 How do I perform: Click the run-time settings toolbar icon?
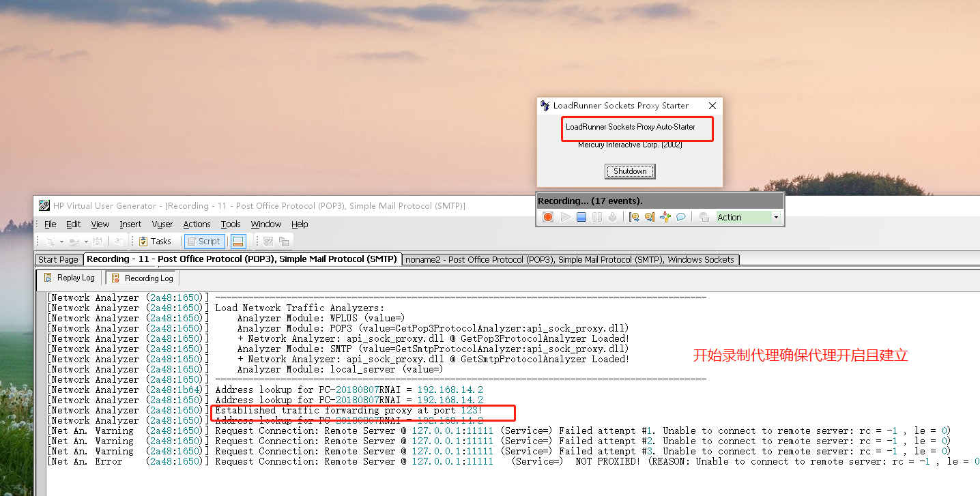coord(284,242)
